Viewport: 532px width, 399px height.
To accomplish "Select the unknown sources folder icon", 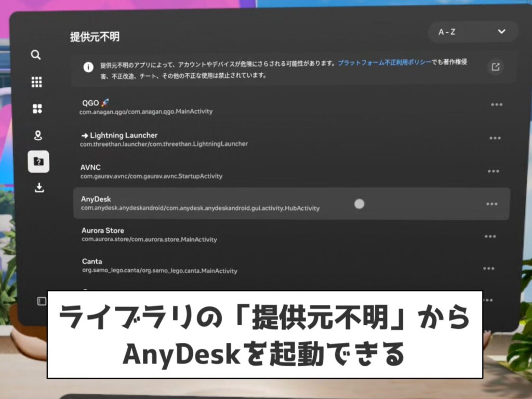I will 38,162.
